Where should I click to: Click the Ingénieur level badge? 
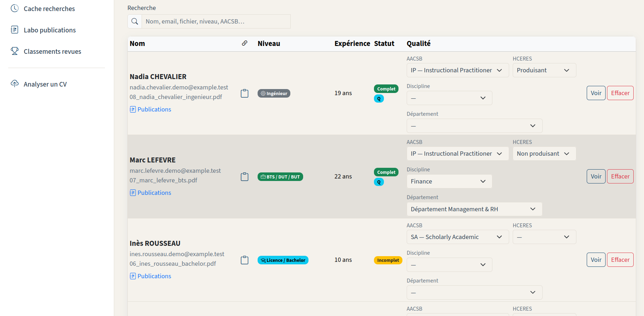click(x=274, y=93)
